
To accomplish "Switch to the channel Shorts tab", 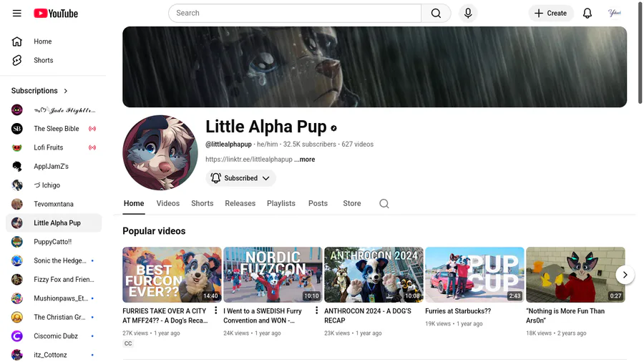I will pos(202,204).
